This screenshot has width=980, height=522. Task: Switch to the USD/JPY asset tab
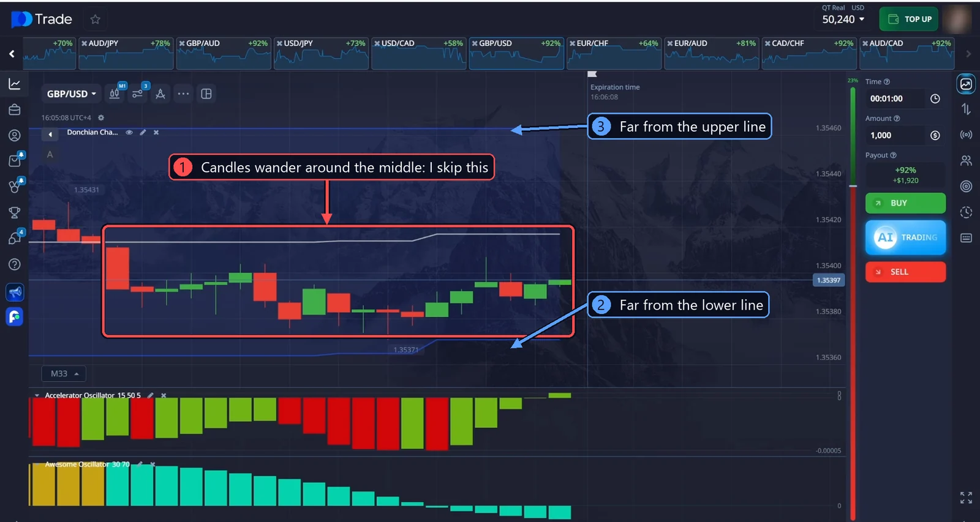(321, 53)
